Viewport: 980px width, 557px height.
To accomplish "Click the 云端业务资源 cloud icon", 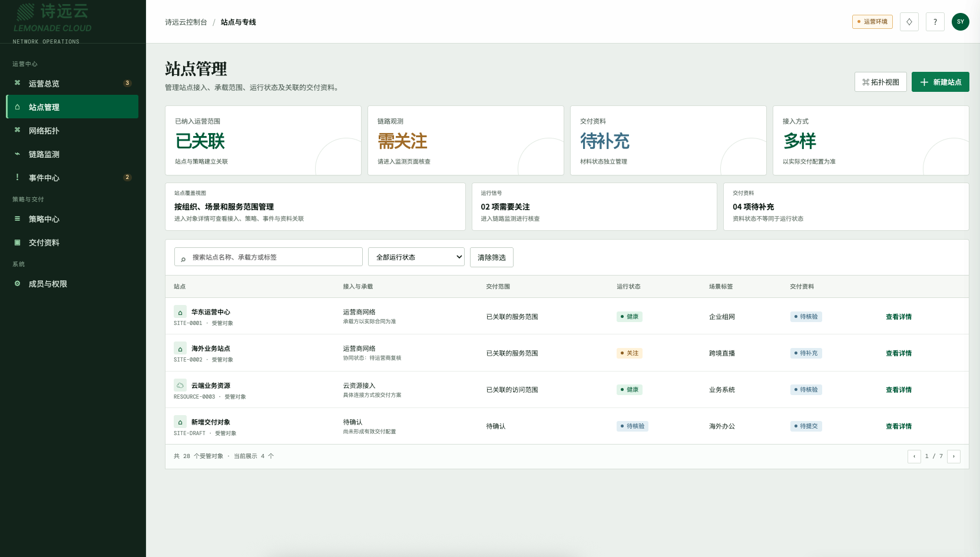I will pyautogui.click(x=180, y=385).
